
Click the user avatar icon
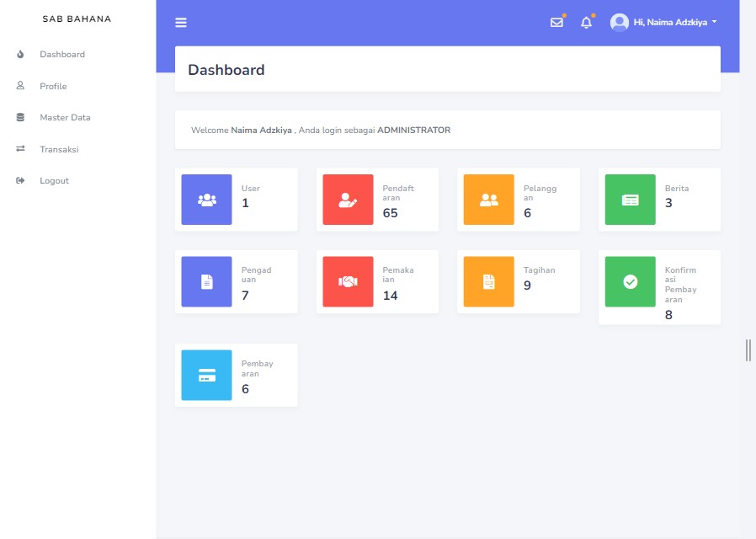[x=620, y=23]
